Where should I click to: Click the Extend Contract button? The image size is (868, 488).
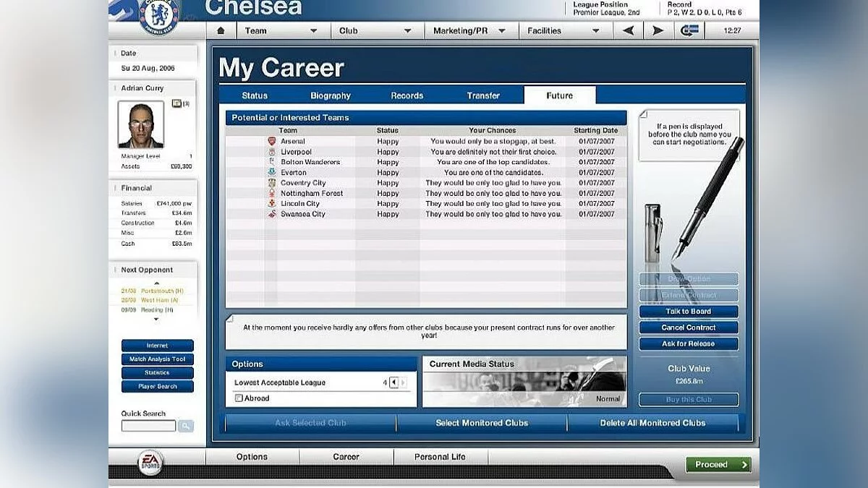click(689, 296)
